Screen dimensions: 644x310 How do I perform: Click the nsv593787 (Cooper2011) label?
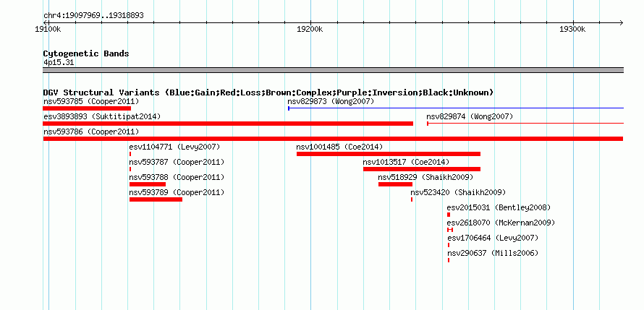click(177, 162)
